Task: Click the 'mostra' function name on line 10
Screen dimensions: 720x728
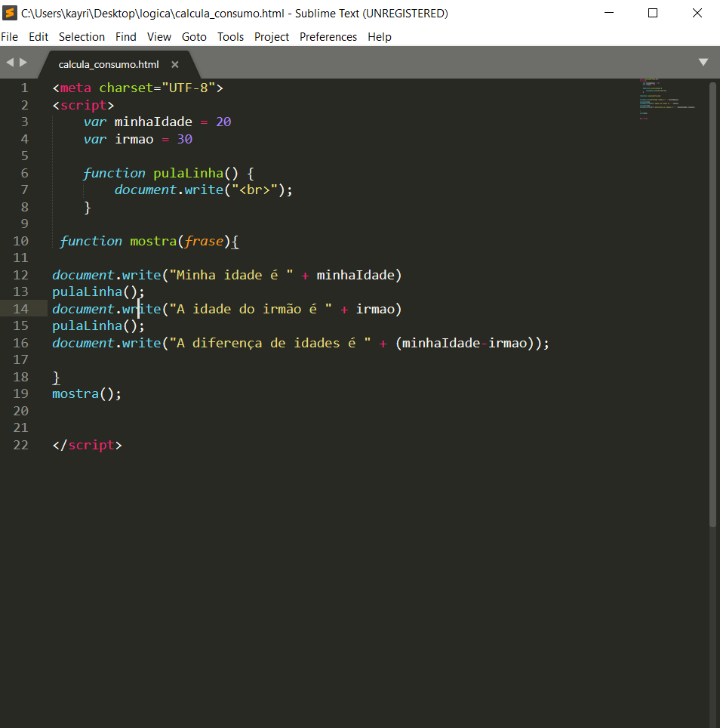Action: click(x=153, y=241)
